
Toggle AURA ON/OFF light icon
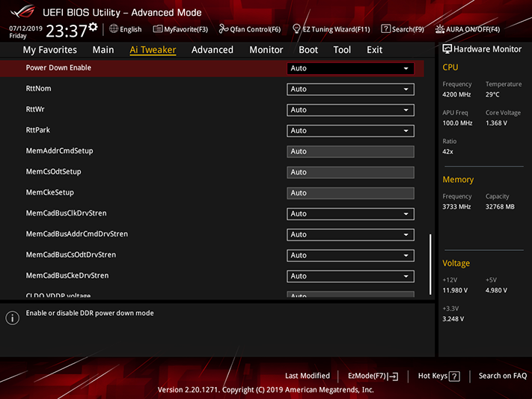coord(440,29)
